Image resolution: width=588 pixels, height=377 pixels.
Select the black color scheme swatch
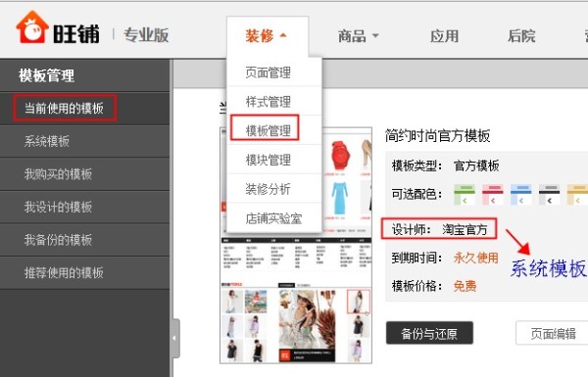click(549, 195)
